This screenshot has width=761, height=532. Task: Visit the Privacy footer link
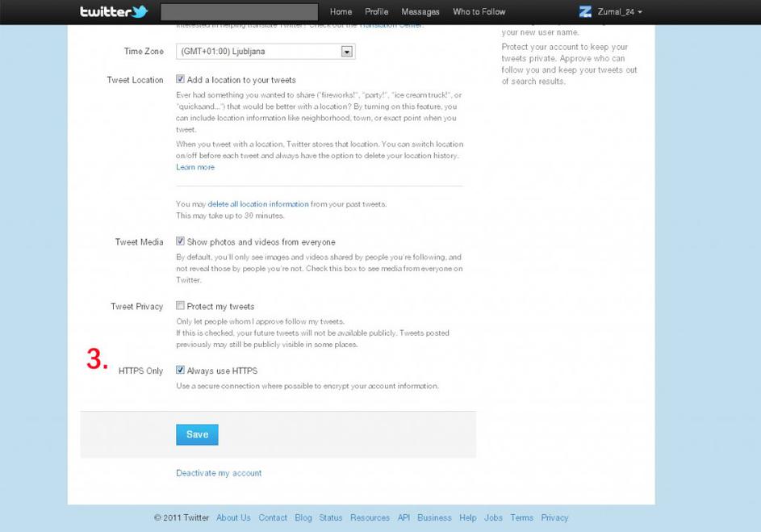pos(554,518)
